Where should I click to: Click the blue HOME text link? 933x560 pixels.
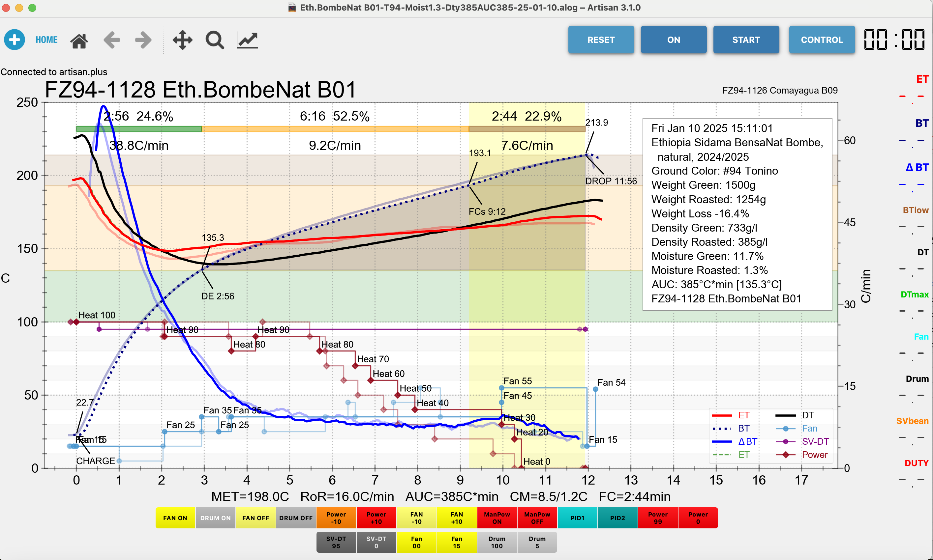(46, 40)
